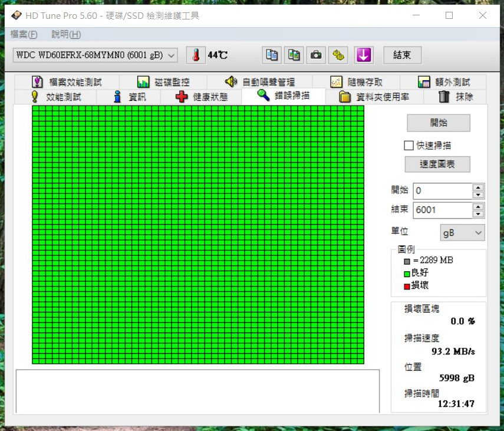This screenshot has height=431, width=504.
Task: Click the 0.0 % damaged blocks value
Action: click(463, 321)
